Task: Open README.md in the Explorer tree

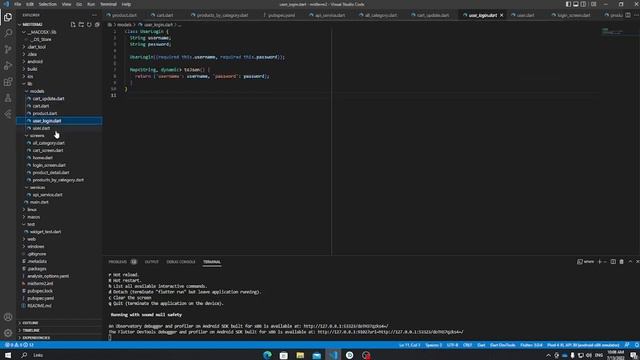Action: [59, 306]
